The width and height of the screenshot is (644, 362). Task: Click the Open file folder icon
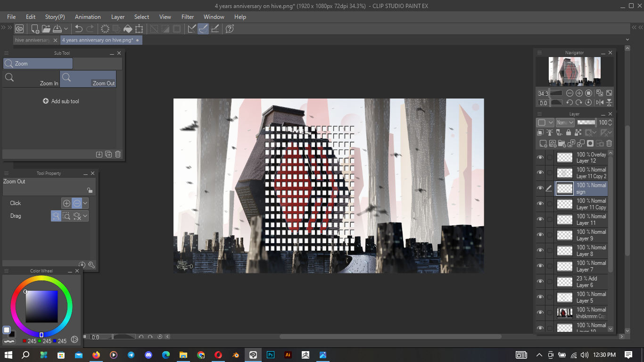click(47, 29)
